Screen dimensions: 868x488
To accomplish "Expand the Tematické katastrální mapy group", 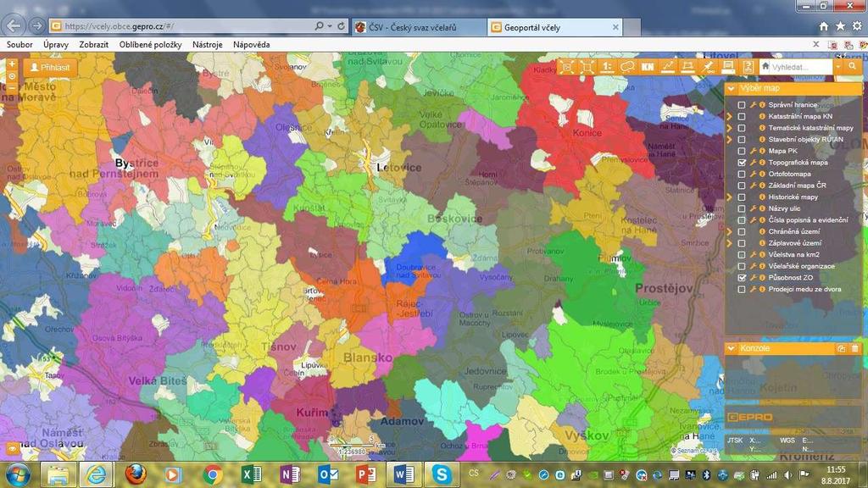I will click(x=730, y=129).
